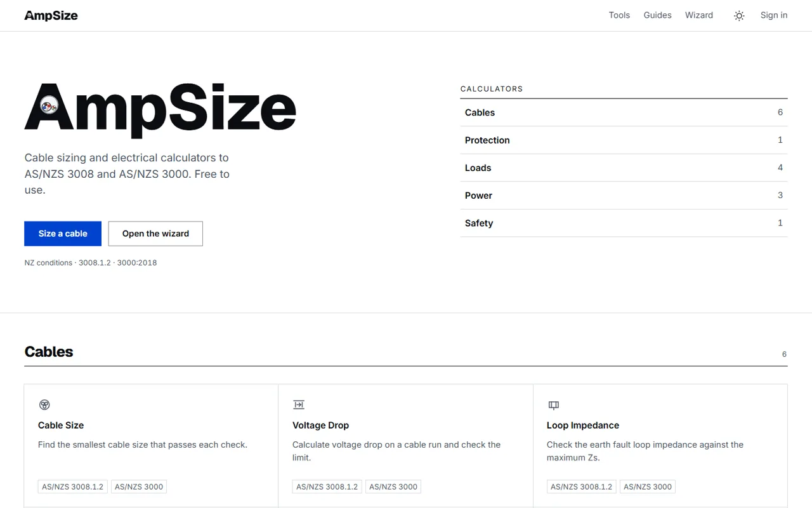Click the AS/NZS 3000 tag on Cable Size

[139, 487]
